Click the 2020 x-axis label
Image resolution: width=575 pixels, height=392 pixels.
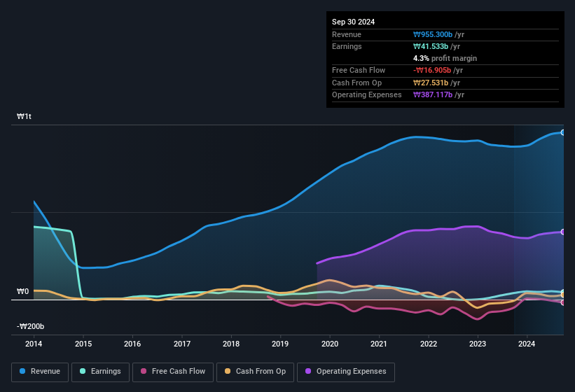[330, 344]
